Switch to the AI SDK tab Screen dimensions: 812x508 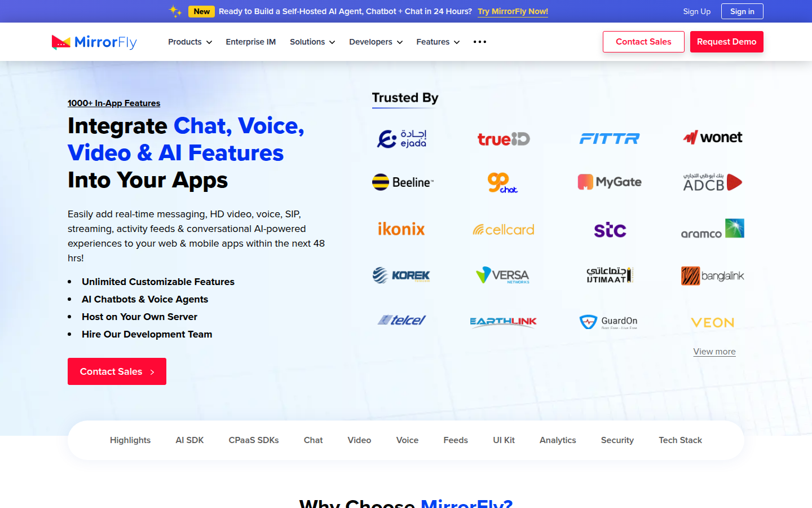click(189, 440)
